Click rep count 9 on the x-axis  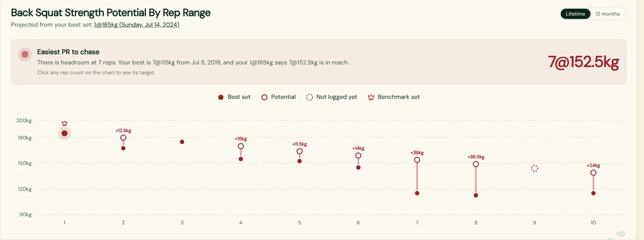(535, 223)
